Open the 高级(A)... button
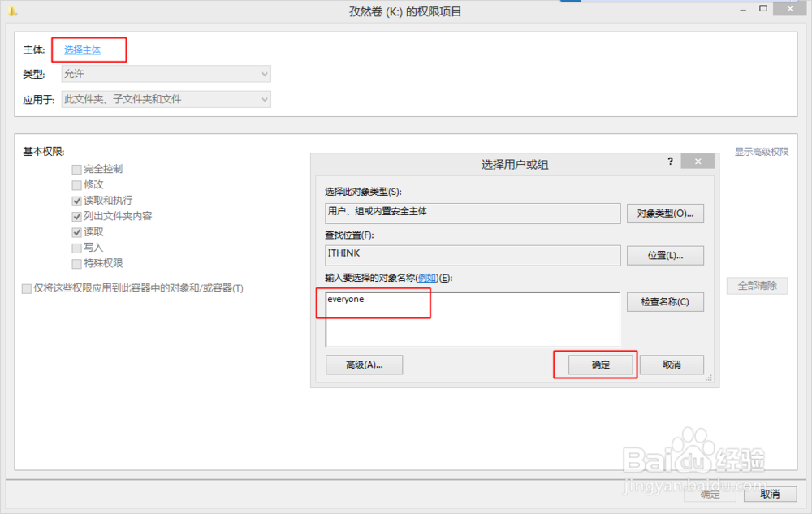 [x=364, y=365]
